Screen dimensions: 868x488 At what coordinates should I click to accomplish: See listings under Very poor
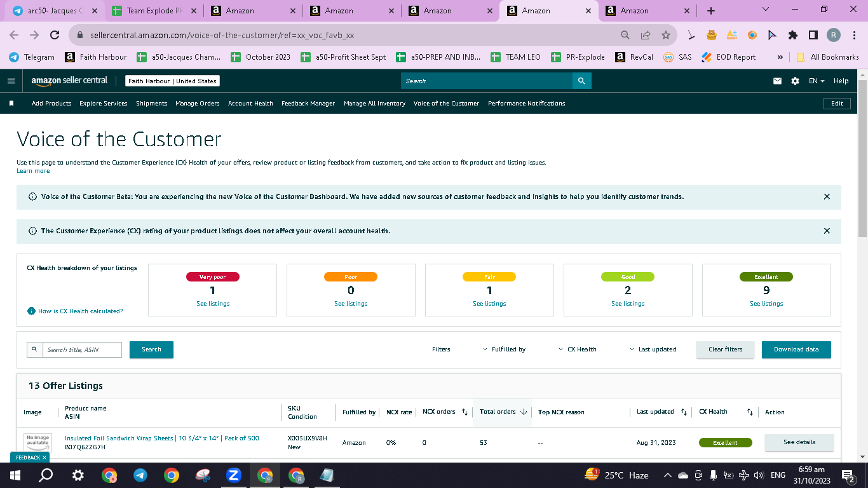[213, 304]
